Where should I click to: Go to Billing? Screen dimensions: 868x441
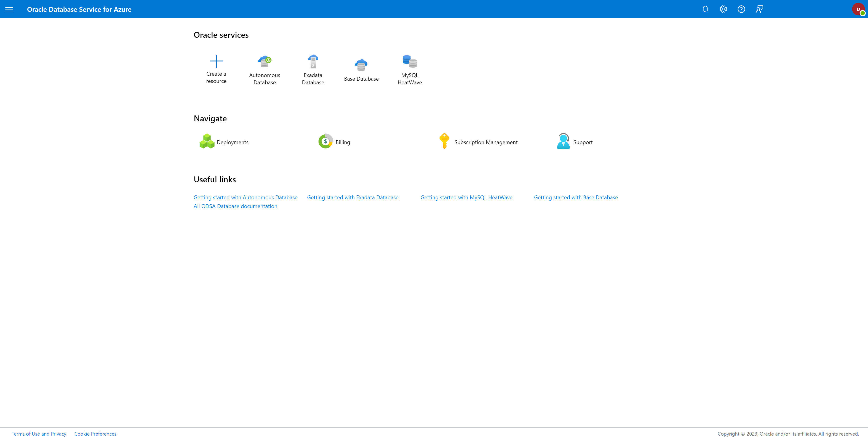tap(343, 142)
